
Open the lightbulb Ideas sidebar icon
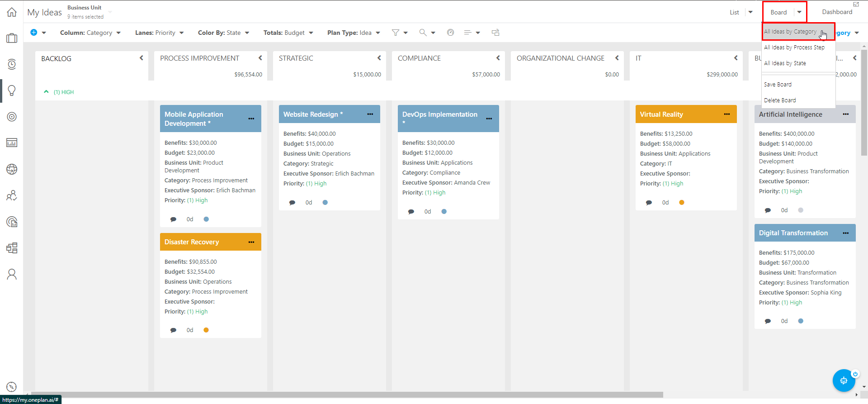coord(12,90)
